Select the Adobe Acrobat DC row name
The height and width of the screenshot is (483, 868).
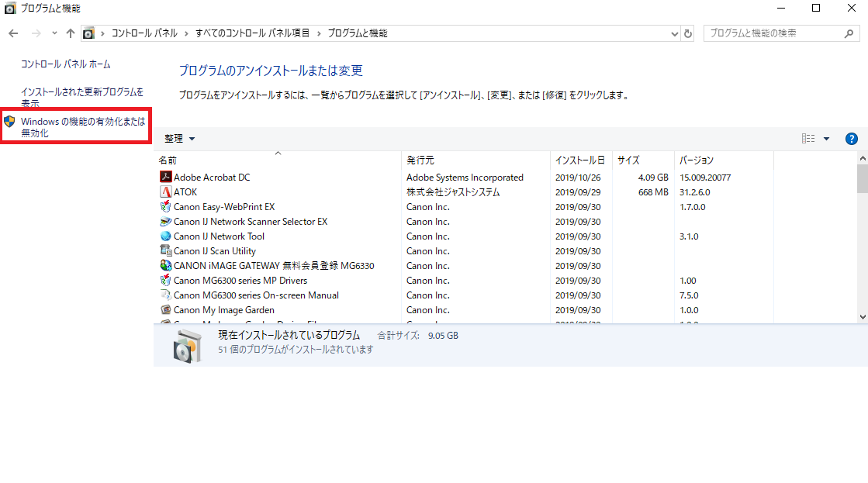212,177
